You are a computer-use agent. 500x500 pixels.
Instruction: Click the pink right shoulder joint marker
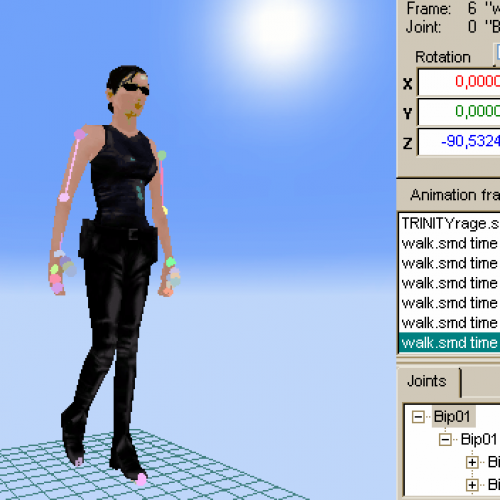click(80, 134)
